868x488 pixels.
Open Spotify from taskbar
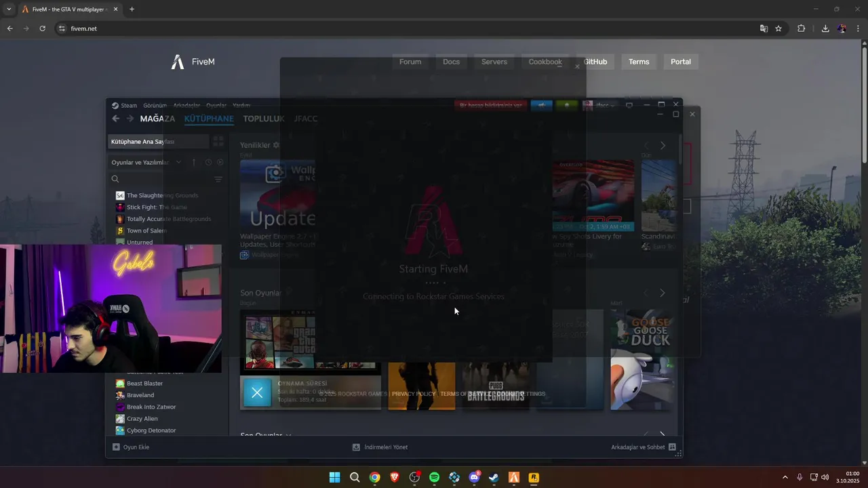click(434, 477)
